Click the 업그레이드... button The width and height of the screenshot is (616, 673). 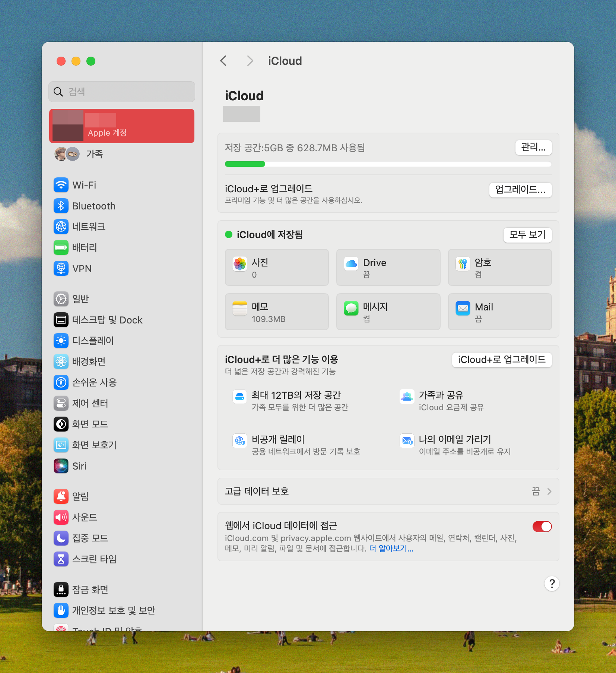coord(520,190)
